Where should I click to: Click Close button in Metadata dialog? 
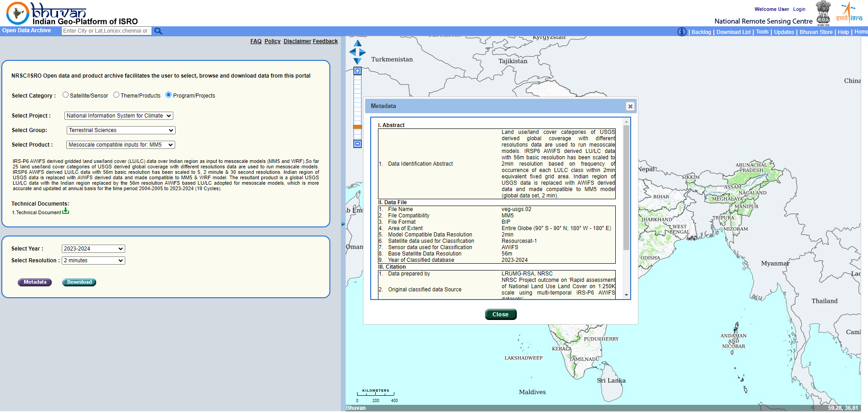(x=500, y=315)
